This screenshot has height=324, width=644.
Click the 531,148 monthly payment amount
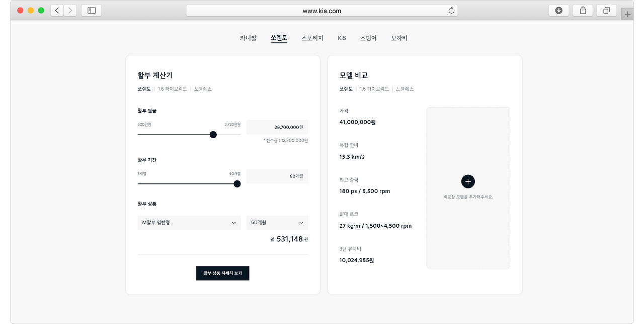(x=290, y=239)
